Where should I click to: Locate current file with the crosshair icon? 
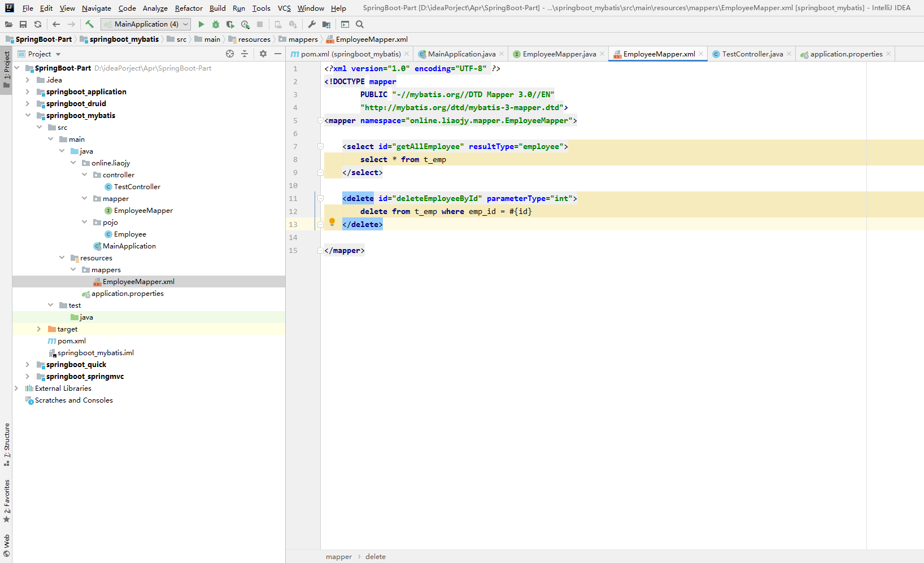pyautogui.click(x=230, y=54)
